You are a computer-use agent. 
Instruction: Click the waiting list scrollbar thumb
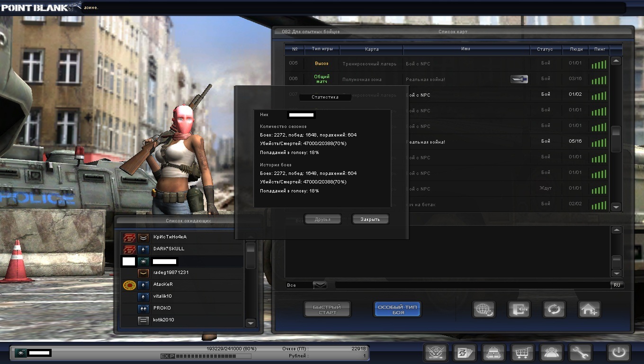[x=250, y=255]
